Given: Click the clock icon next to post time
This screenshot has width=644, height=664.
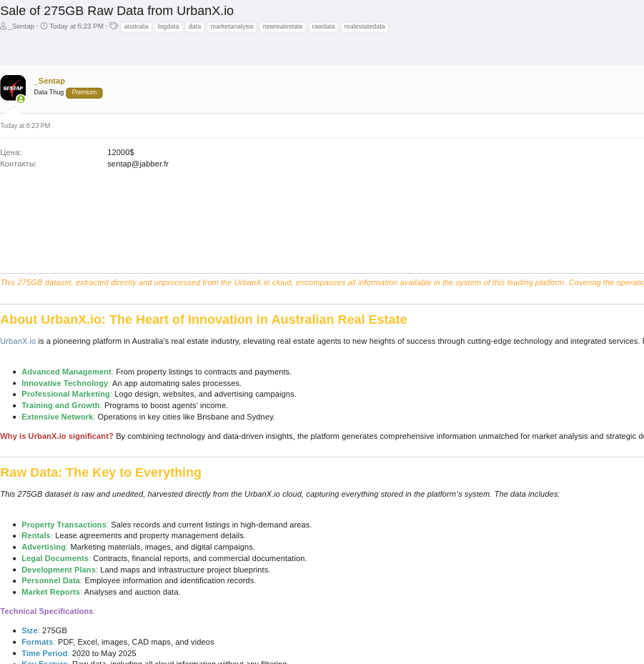Looking at the screenshot, I should [44, 26].
